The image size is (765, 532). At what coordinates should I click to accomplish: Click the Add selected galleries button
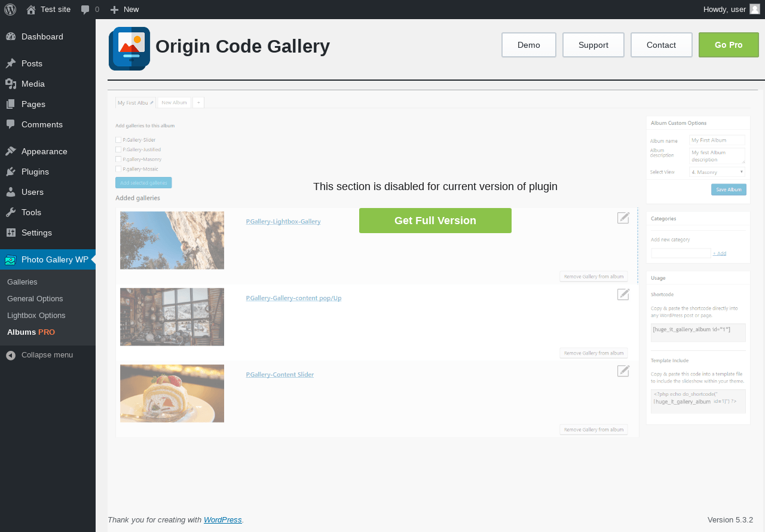(x=143, y=183)
